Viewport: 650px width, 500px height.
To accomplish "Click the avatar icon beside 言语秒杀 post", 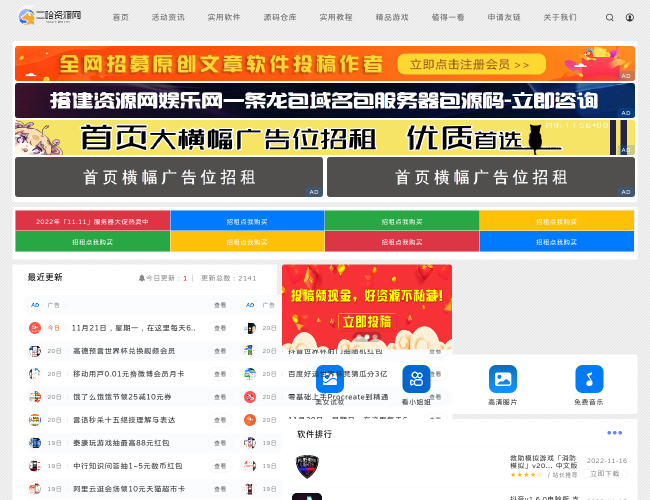I will pyautogui.click(x=35, y=420).
